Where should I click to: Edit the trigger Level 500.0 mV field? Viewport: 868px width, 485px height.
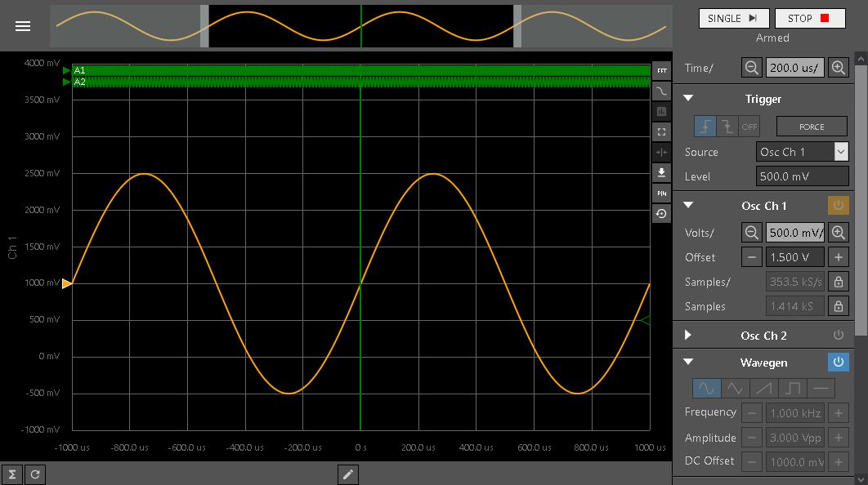802,176
